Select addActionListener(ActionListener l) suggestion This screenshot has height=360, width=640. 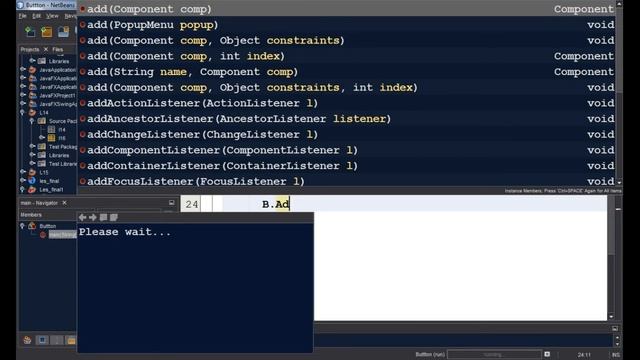[347, 103]
